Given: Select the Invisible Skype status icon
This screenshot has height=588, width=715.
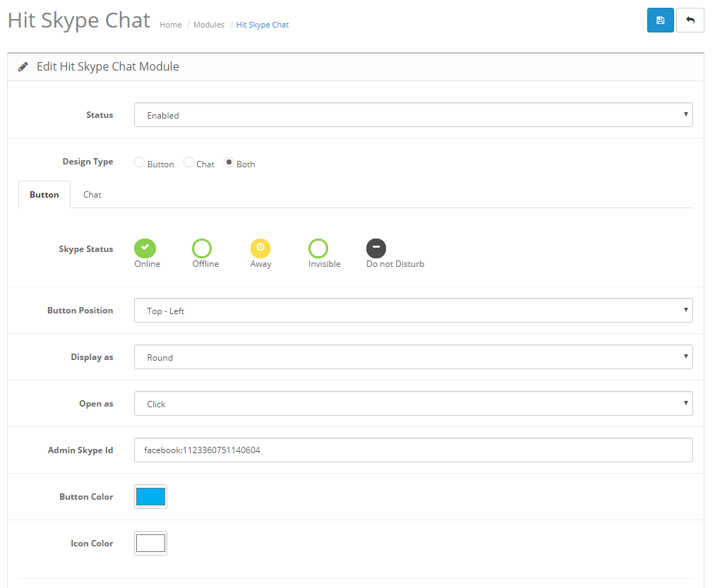Looking at the screenshot, I should coord(318,248).
